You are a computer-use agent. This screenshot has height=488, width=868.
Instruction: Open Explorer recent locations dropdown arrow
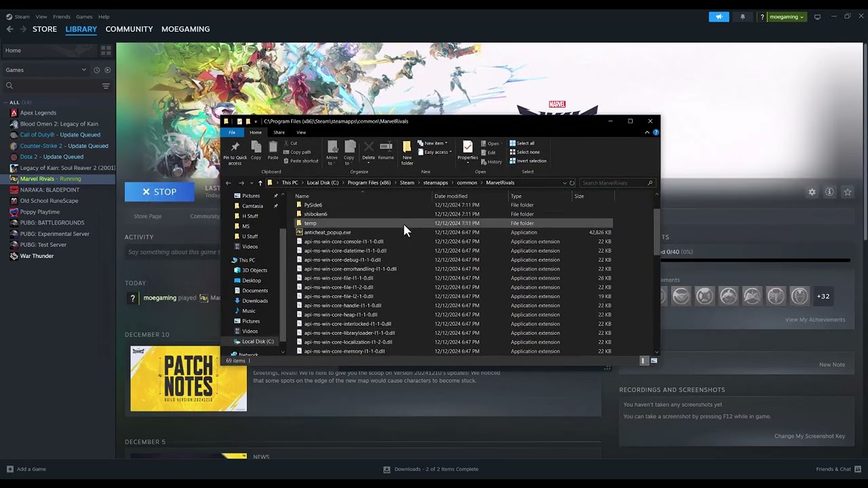tap(252, 183)
